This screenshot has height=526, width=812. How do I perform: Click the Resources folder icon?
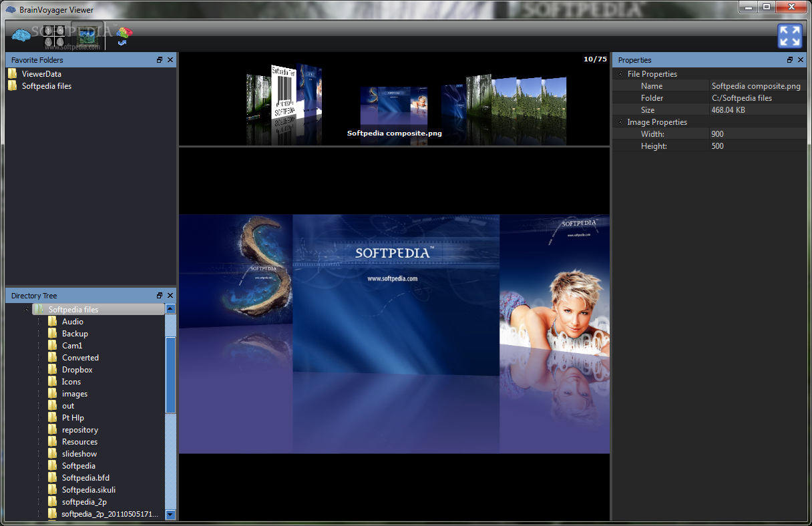coord(52,442)
